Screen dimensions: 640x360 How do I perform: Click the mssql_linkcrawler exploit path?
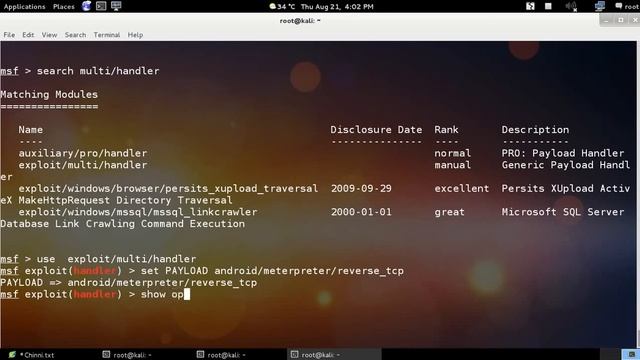(138, 212)
